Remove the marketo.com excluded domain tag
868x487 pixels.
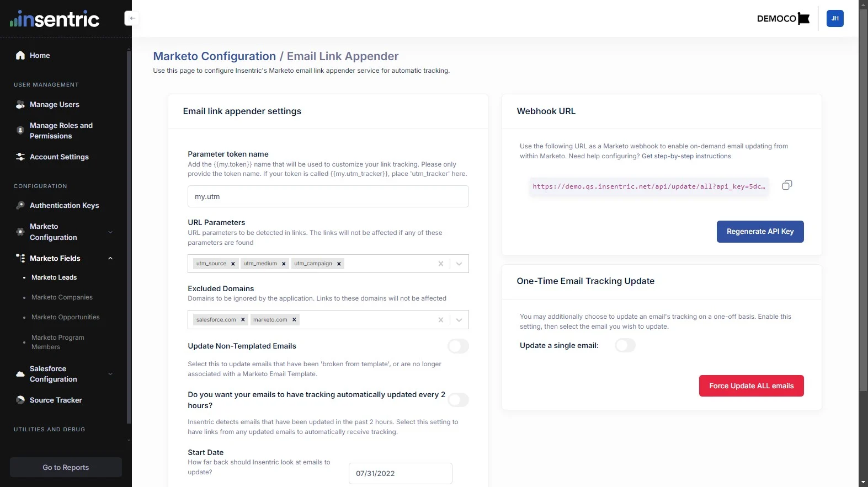pos(294,320)
